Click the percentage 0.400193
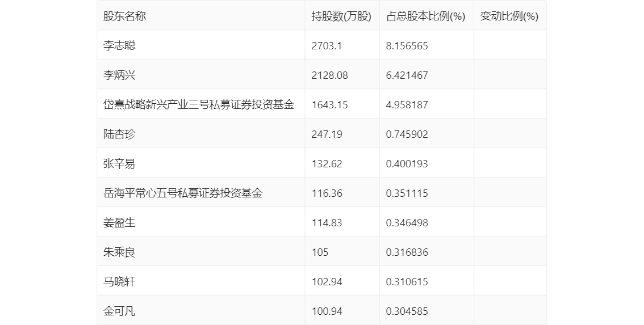The width and height of the screenshot is (644, 325). tap(407, 164)
